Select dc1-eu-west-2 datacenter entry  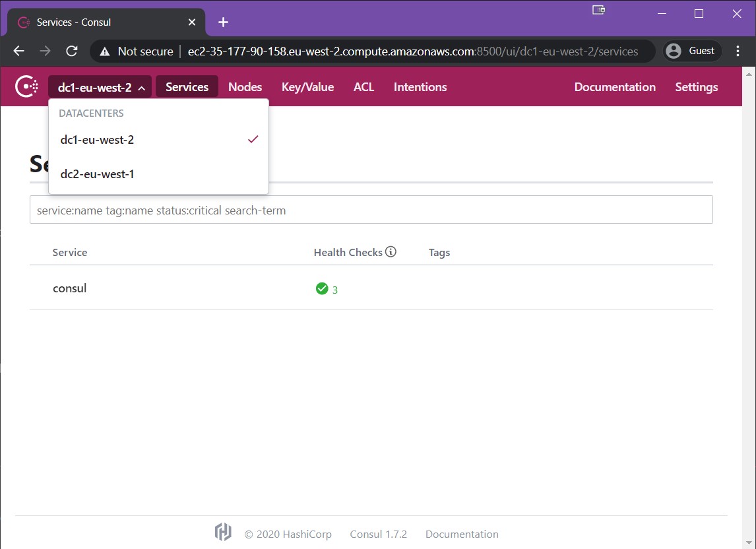[158, 139]
